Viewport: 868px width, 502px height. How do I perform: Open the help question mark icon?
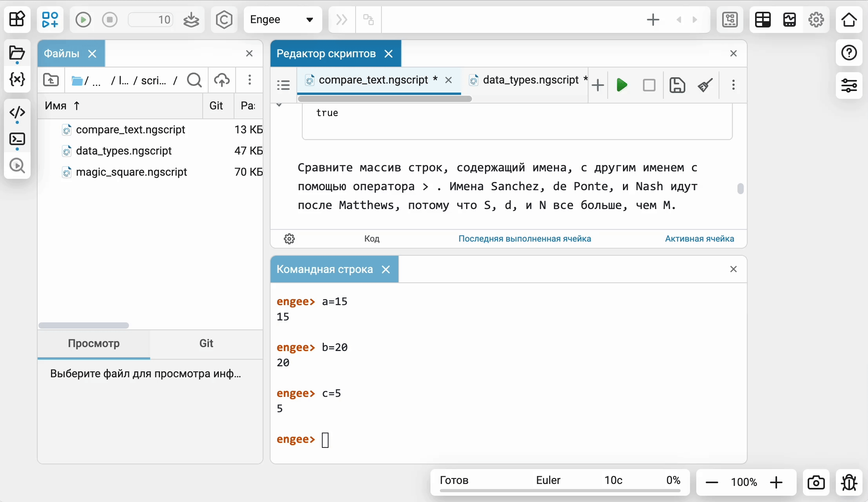(849, 53)
